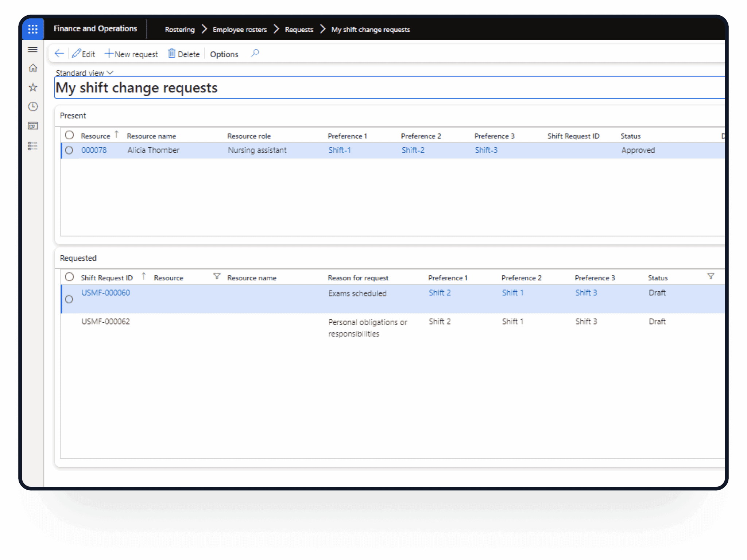Viewport: 747px width, 560px height.
Task: Click filter icon on Requested Status column
Action: click(x=711, y=276)
